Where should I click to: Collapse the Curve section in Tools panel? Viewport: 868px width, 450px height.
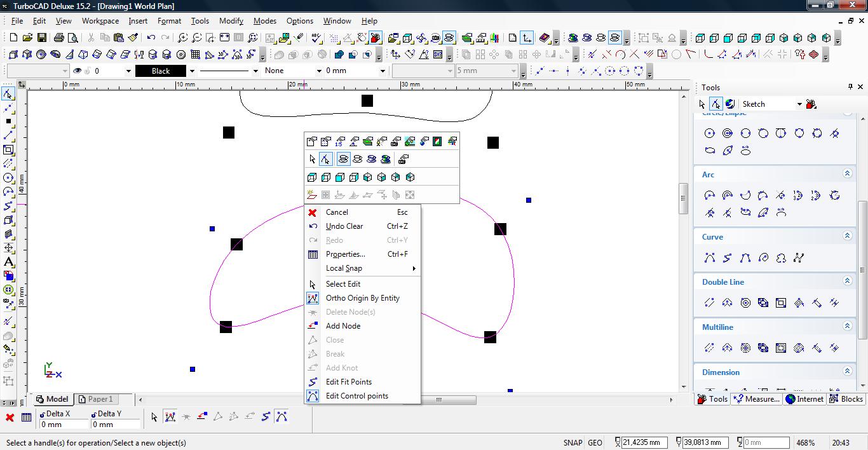click(847, 236)
